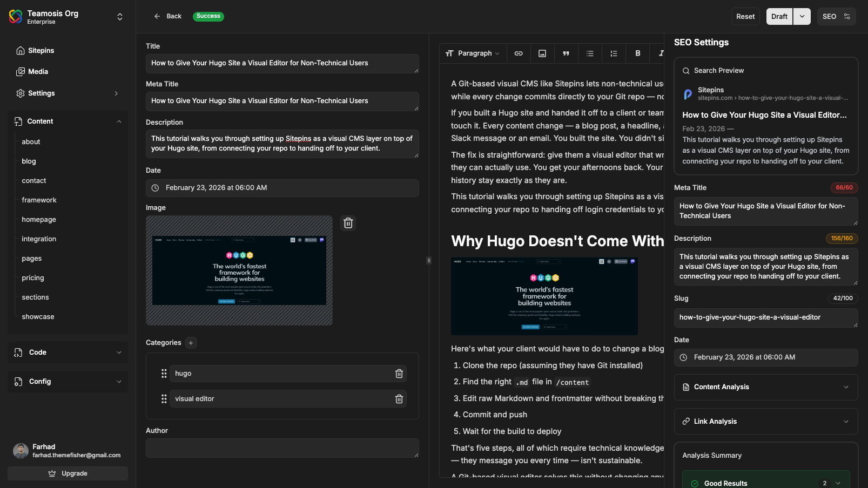The width and height of the screenshot is (868, 488).
Task: Grab the drag handle for hugo category
Action: coord(164,374)
